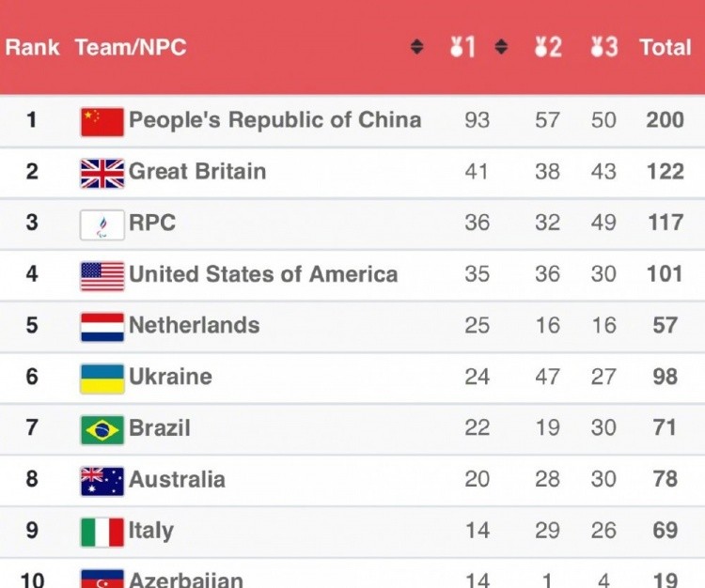Click the United States flag icon
This screenshot has height=588, width=705.
click(102, 276)
